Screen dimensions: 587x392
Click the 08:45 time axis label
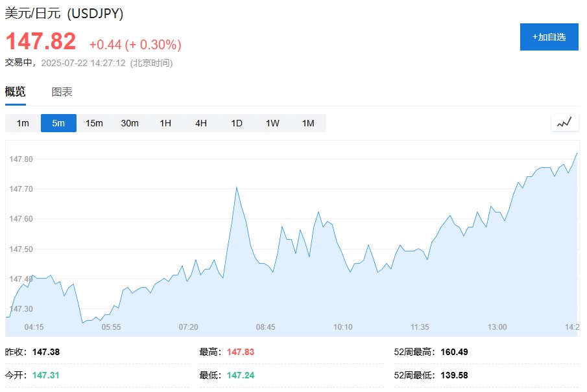click(x=265, y=327)
